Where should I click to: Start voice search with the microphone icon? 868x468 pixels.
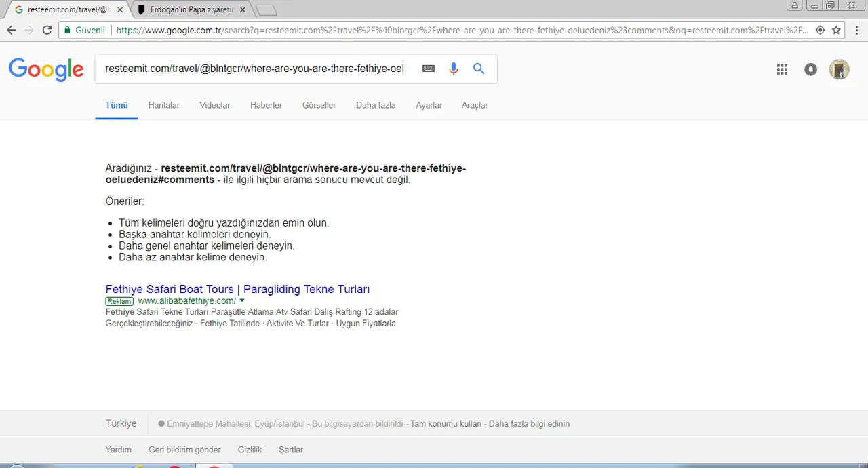(x=454, y=69)
